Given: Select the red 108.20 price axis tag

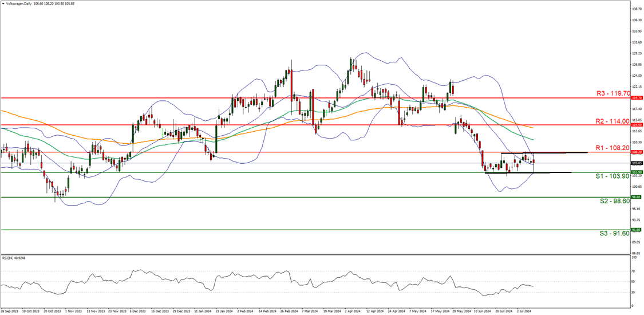Looking at the screenshot, I should tap(635, 152).
